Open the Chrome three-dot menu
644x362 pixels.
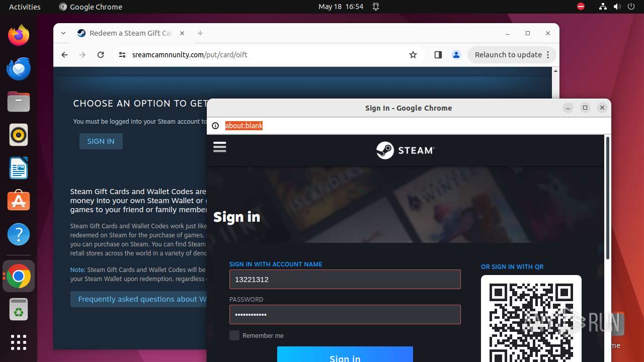click(548, 55)
